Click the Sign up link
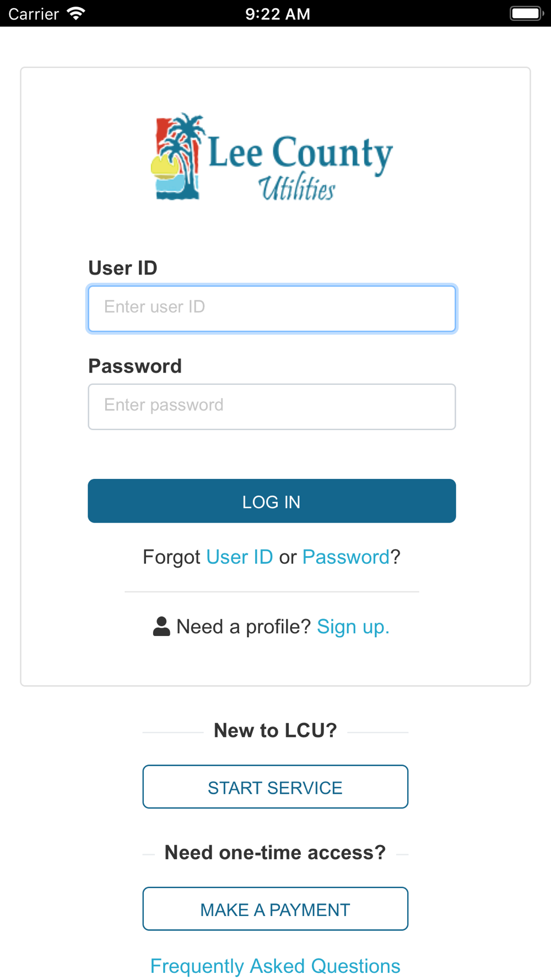This screenshot has width=551, height=980. tap(353, 627)
